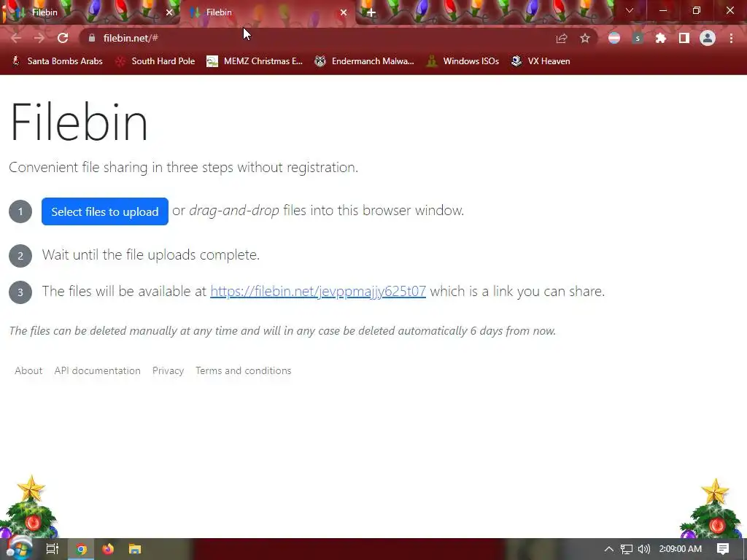
Task: Open the South Hard Pole bookmark
Action: tap(155, 61)
